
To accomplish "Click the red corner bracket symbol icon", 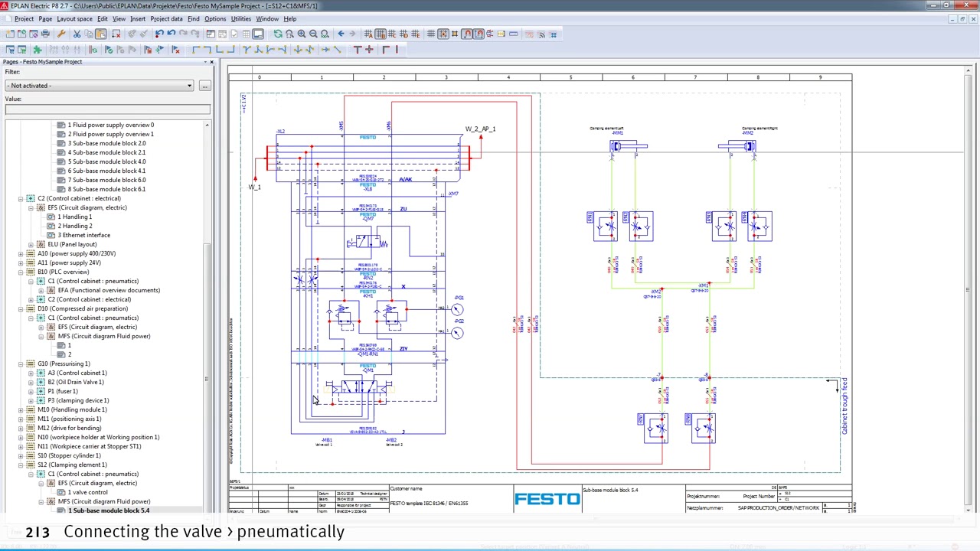I will click(386, 50).
